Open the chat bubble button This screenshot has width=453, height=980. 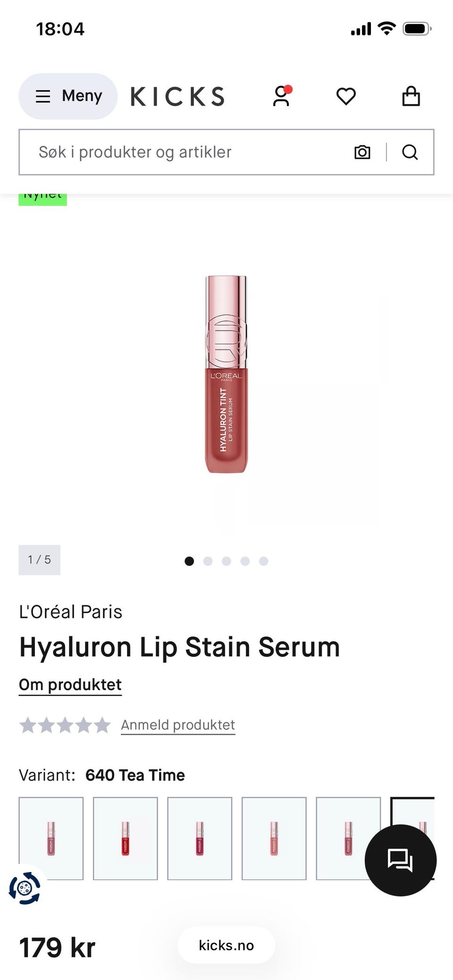point(401,860)
